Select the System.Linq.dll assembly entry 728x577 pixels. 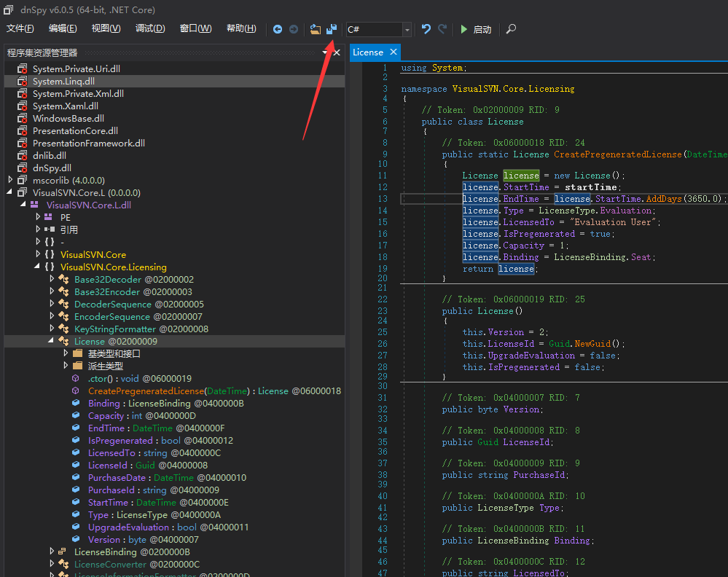(63, 82)
